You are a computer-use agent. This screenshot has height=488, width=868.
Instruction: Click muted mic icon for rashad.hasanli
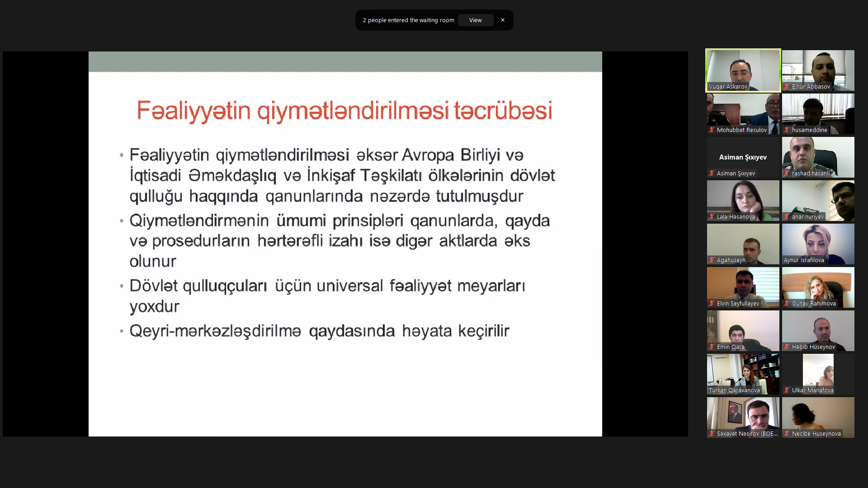point(787,173)
